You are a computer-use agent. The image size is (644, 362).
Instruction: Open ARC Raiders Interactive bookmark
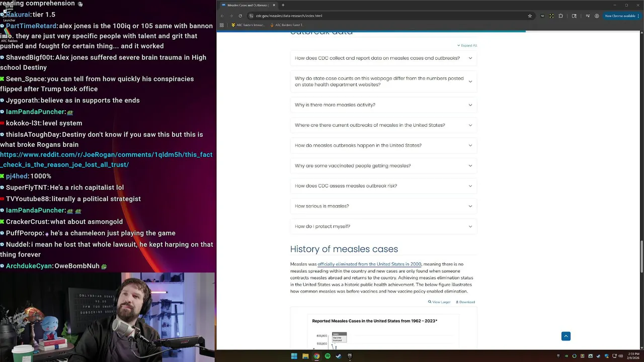[248, 25]
